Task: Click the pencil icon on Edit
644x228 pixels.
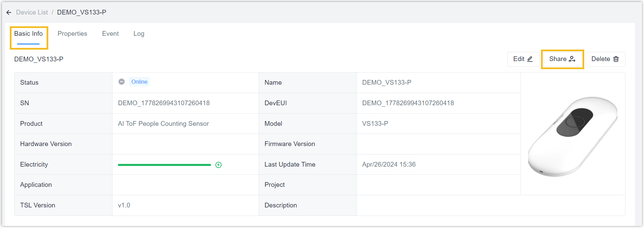Action: tap(530, 59)
